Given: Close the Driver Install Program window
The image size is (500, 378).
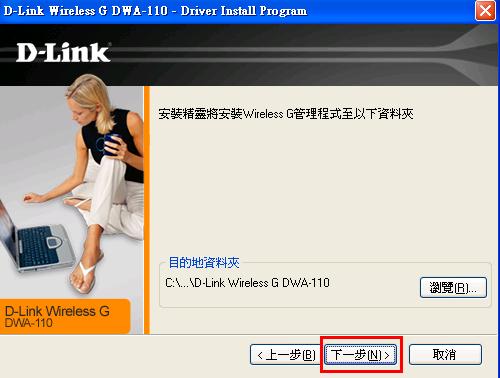Looking at the screenshot, I should point(485,11).
